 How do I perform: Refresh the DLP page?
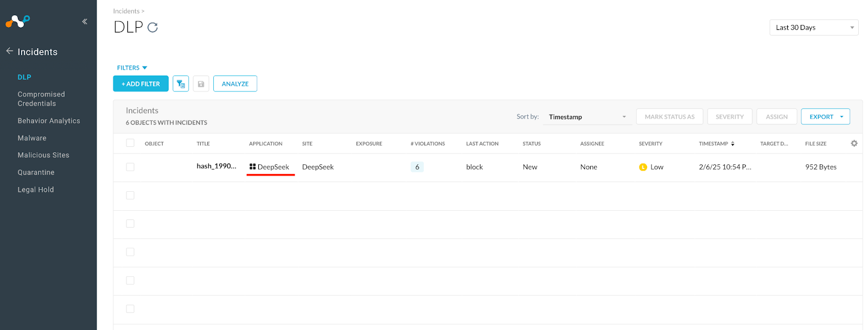click(152, 28)
